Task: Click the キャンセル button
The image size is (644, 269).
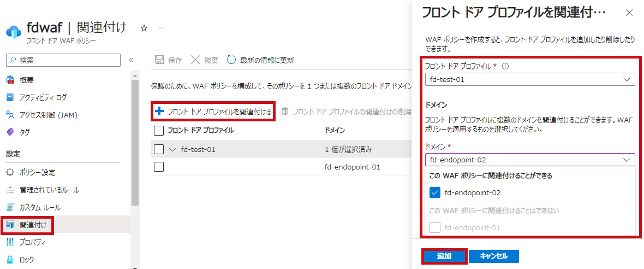Action: (494, 256)
